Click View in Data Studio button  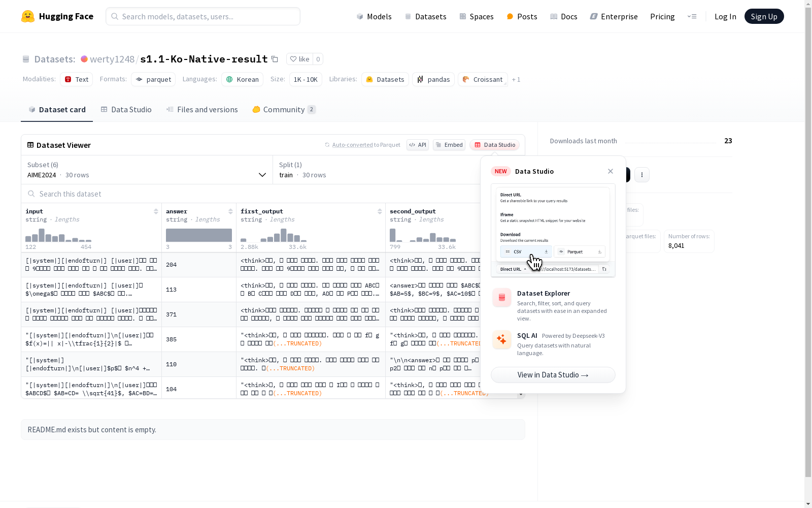[553, 375]
